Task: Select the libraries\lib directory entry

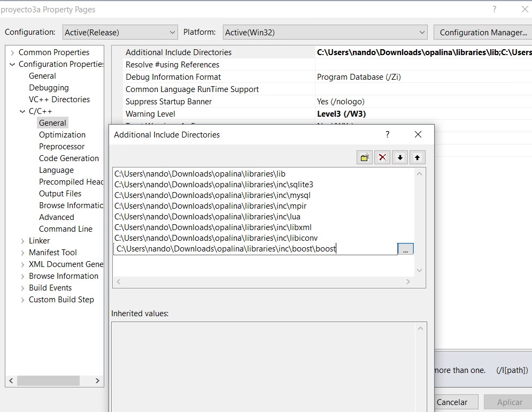Action: coord(200,174)
